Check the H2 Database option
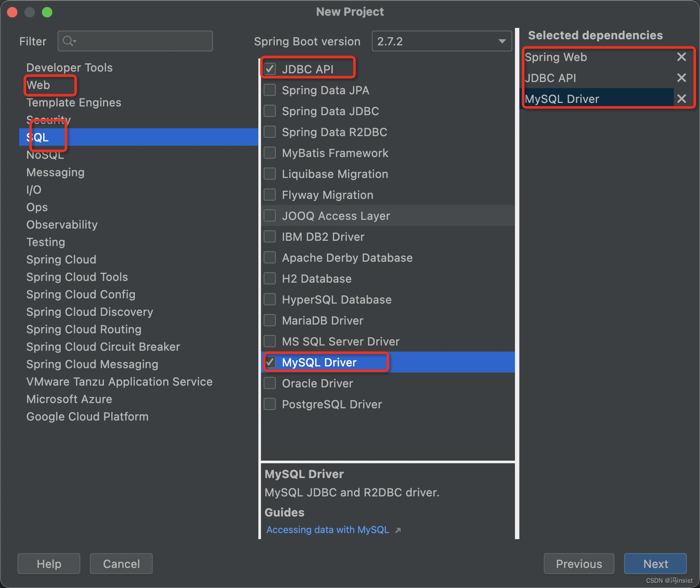700x588 pixels. pos(269,278)
